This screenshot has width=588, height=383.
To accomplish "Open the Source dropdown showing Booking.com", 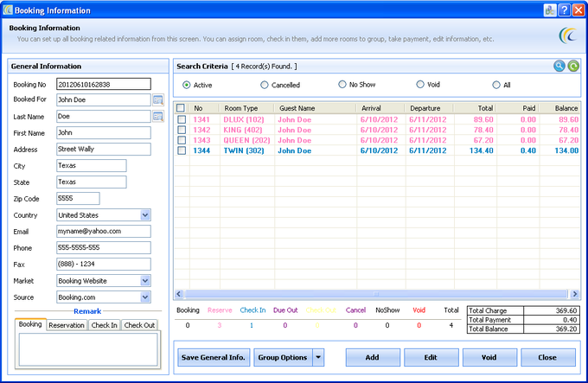I will coord(145,297).
